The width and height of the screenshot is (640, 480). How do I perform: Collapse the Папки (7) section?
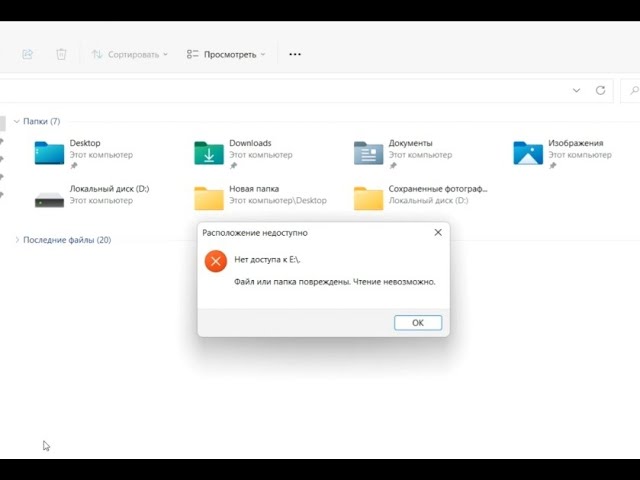pos(17,121)
